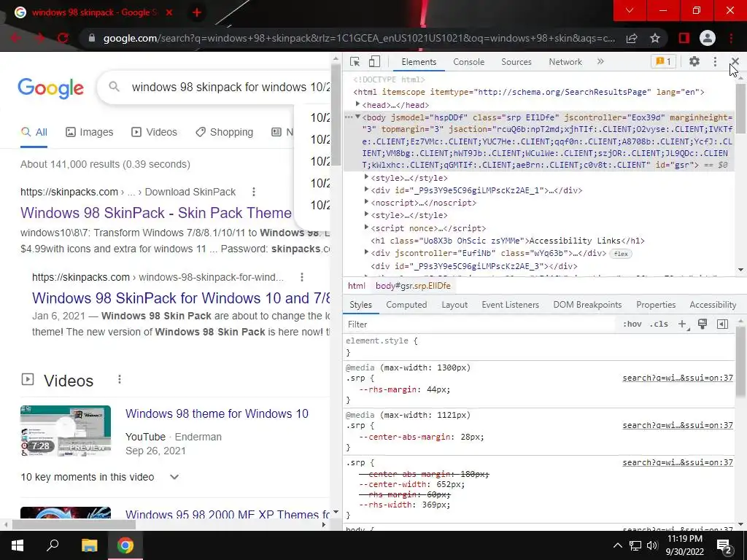The height and width of the screenshot is (560, 747).
Task: Toggle the computed styles sidebar icon
Action: 722,324
